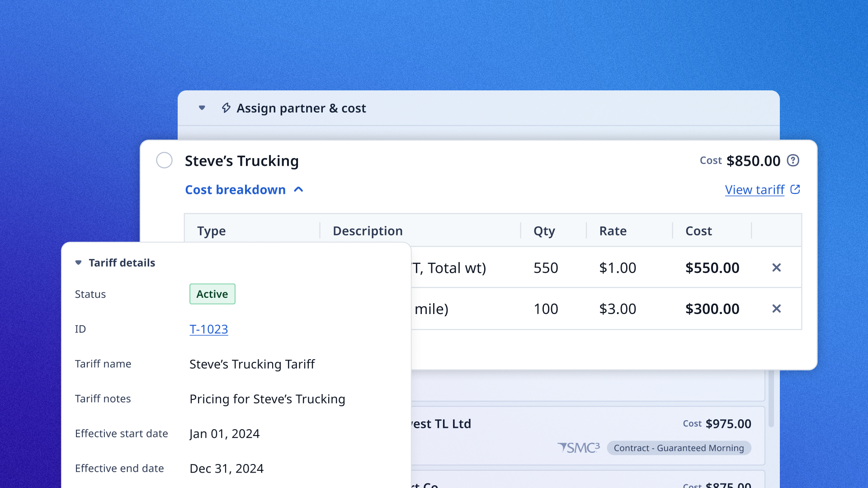Click the $850.00 total cost value
This screenshot has height=488, width=868.
[753, 161]
